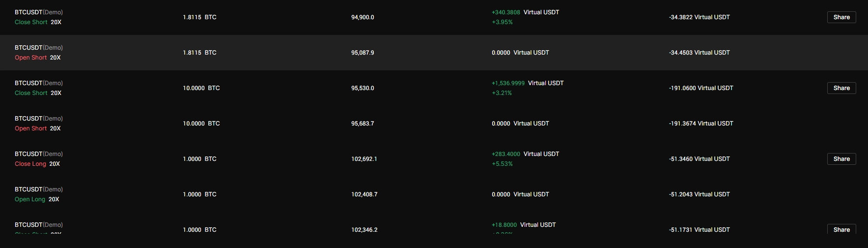
Task: Open BTCUSDT from the Open Long row
Action: [28, 189]
